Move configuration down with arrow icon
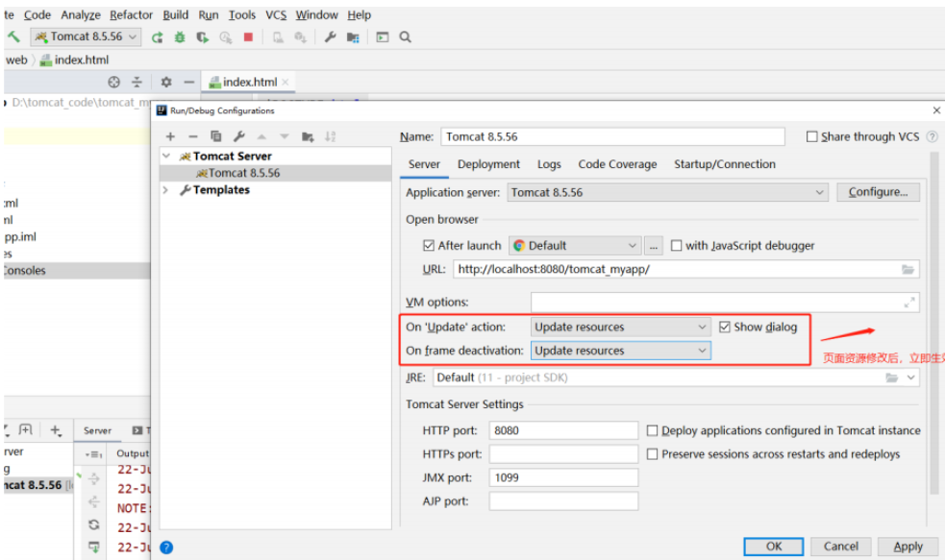 tap(285, 136)
